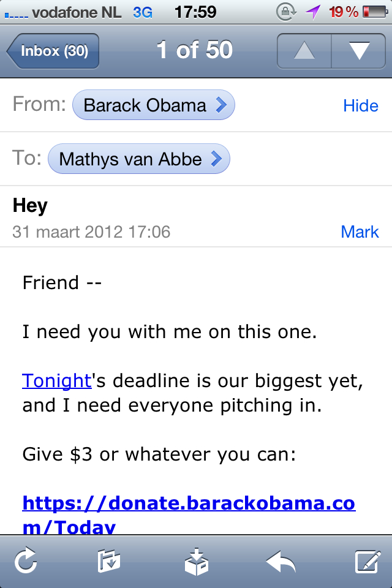Go to previous message with up arrow
The width and height of the screenshot is (392, 588).
pyautogui.click(x=304, y=51)
